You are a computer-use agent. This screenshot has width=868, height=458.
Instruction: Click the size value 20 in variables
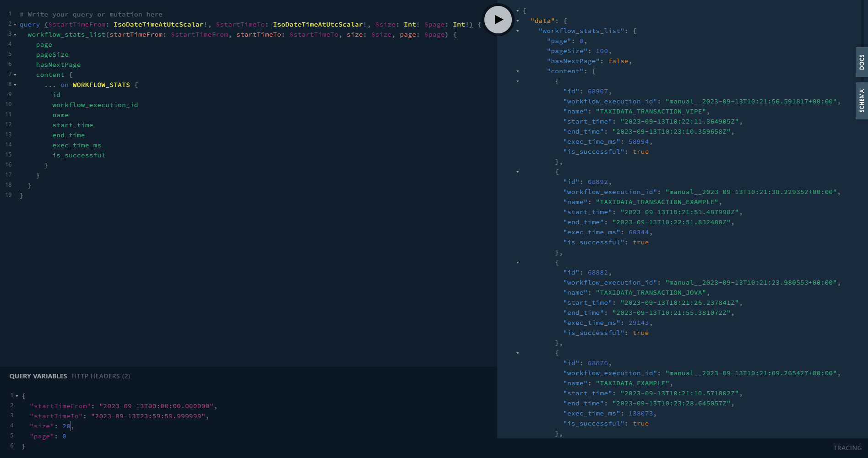point(66,426)
